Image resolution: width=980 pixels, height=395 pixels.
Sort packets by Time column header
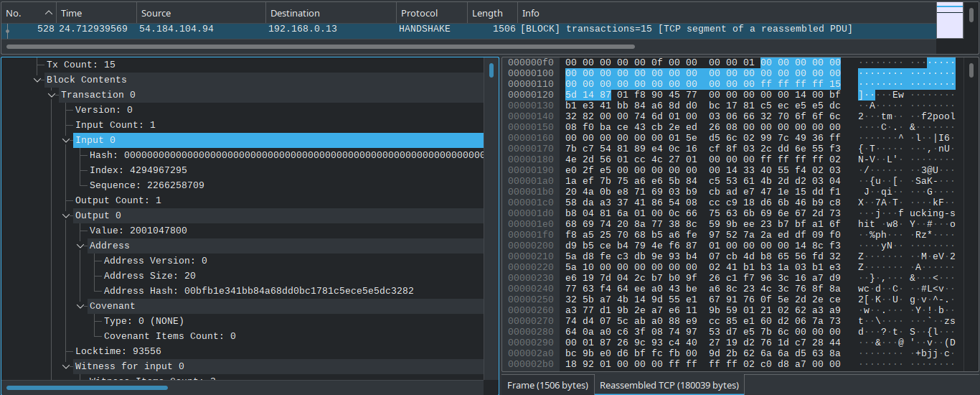click(96, 13)
